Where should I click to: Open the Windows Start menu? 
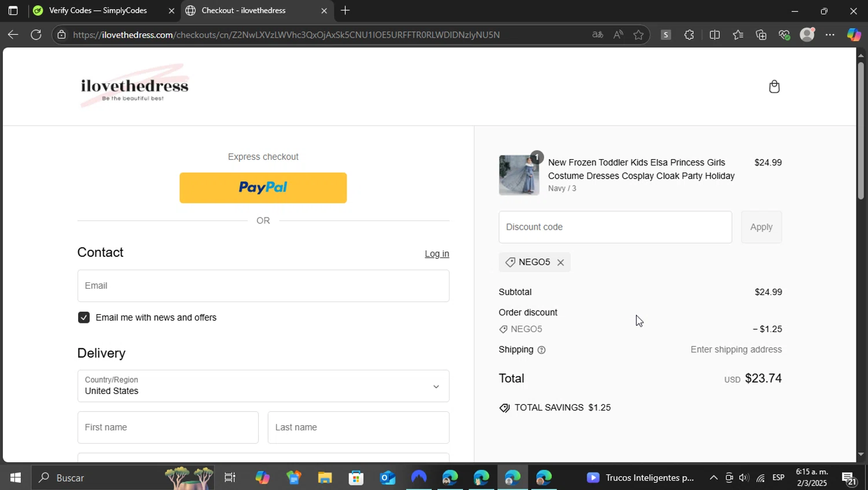pos(16,478)
